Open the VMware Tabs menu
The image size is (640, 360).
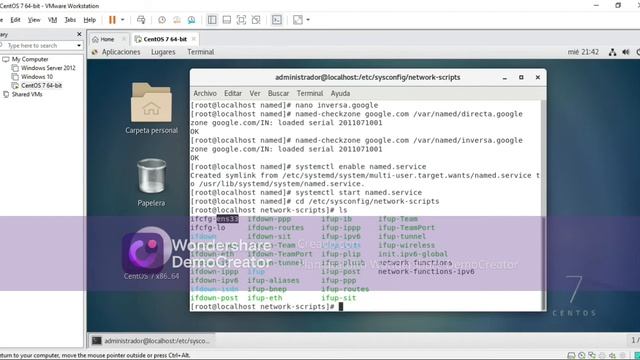point(70,20)
